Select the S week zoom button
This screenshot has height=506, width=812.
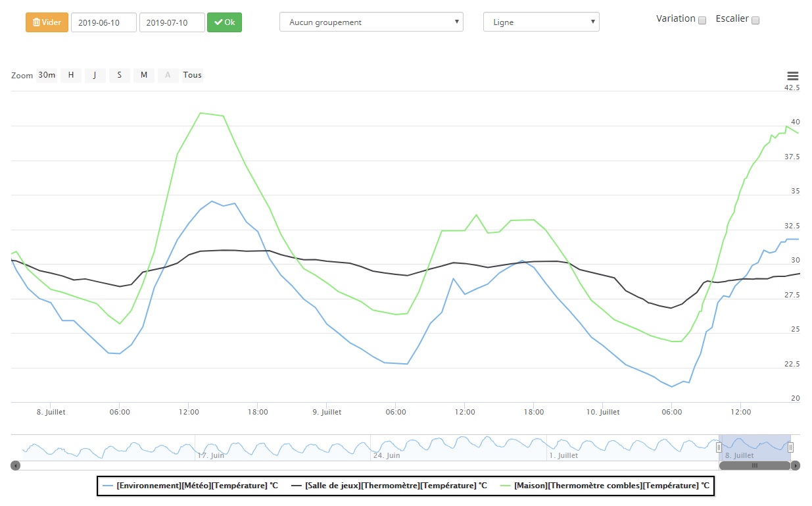coord(119,75)
